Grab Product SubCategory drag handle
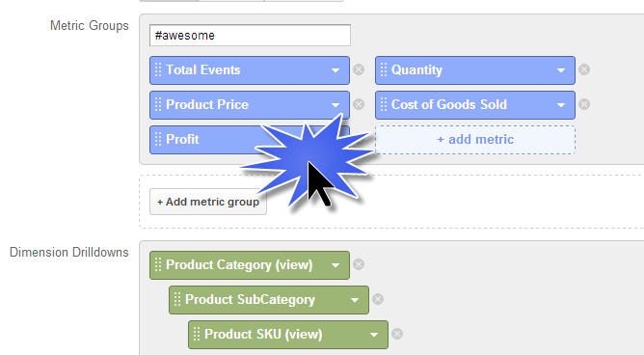644x355 pixels. click(x=177, y=299)
